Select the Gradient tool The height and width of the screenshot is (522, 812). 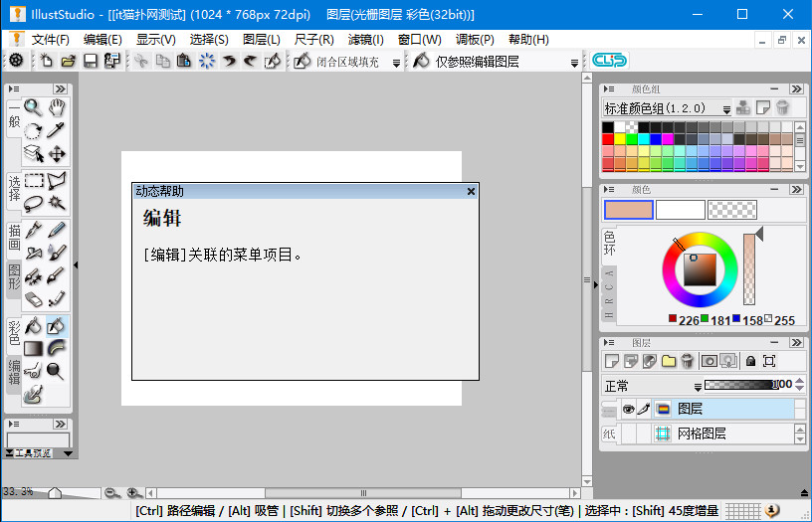tap(33, 349)
